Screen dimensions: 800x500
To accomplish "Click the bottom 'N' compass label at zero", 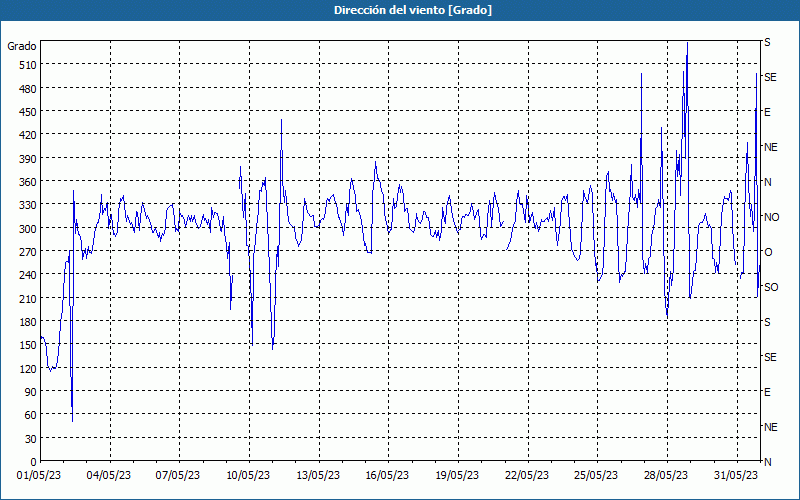I will point(767,462).
